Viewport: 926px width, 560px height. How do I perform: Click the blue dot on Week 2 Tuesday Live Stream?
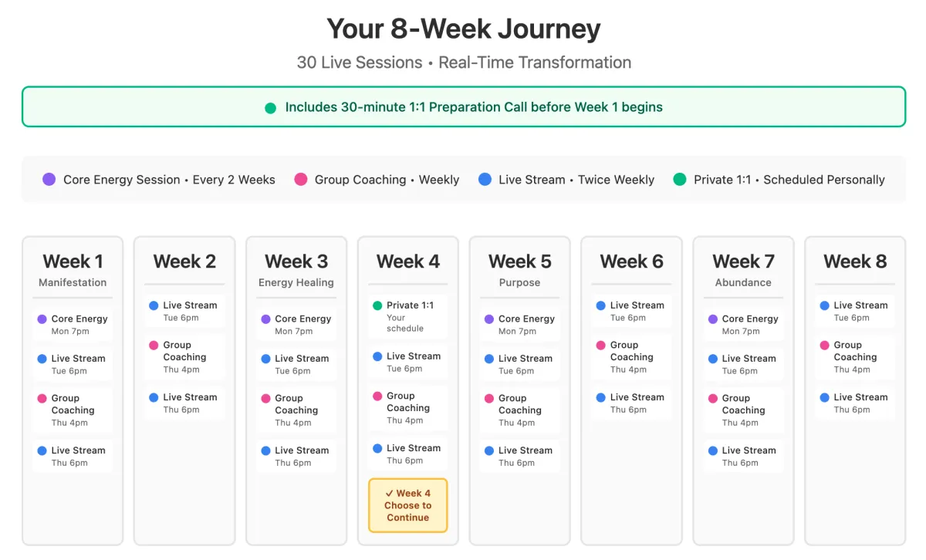154,305
